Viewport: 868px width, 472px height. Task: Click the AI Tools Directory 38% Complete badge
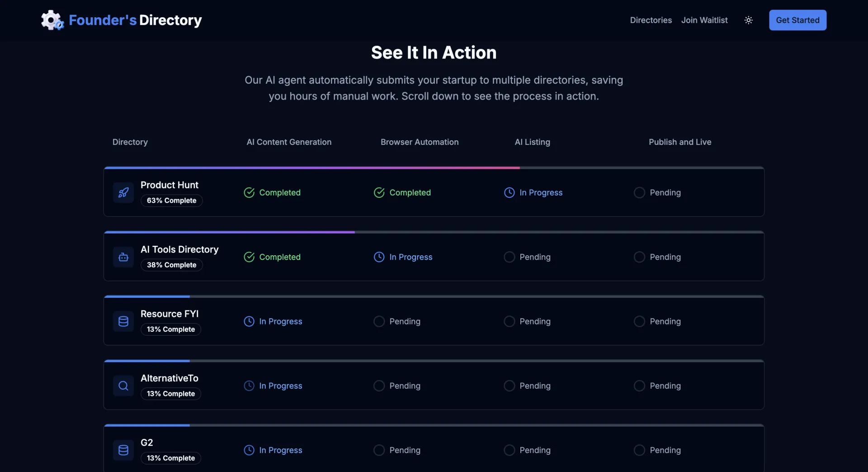171,265
